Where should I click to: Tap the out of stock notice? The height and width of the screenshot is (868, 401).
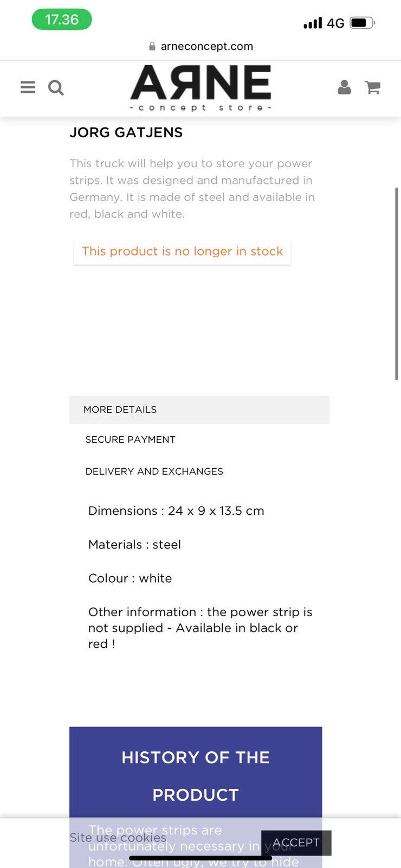pyautogui.click(x=182, y=252)
